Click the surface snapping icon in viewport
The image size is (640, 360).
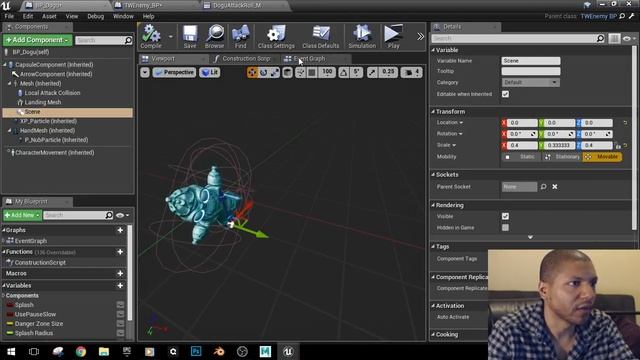[300, 72]
